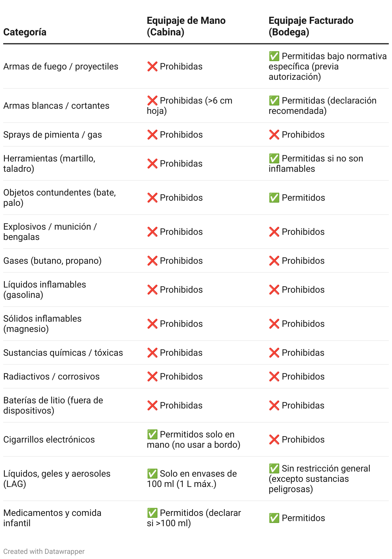This screenshot has height=559, width=392.
Task: Click green check beside 'Sin restricción general'
Action: 274,469
